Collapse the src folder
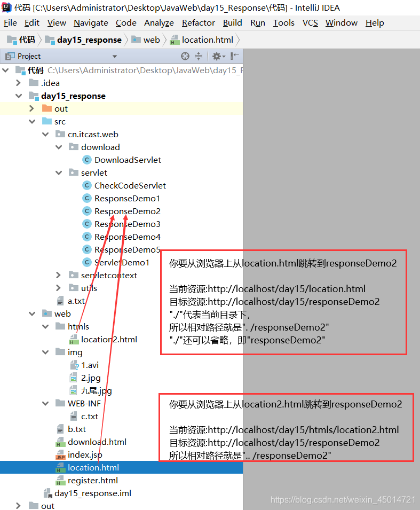This screenshot has width=420, height=510. 32,122
